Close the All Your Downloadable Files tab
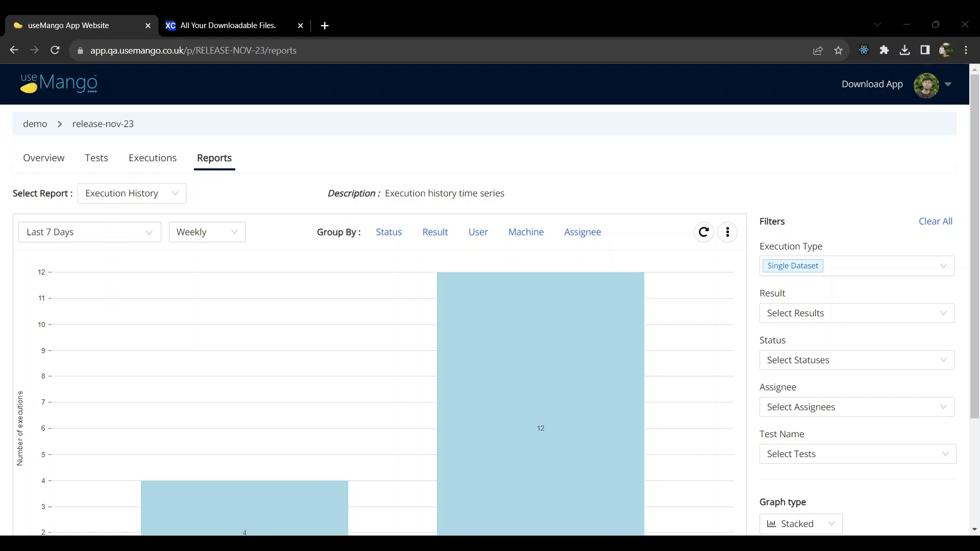 pos(301,26)
